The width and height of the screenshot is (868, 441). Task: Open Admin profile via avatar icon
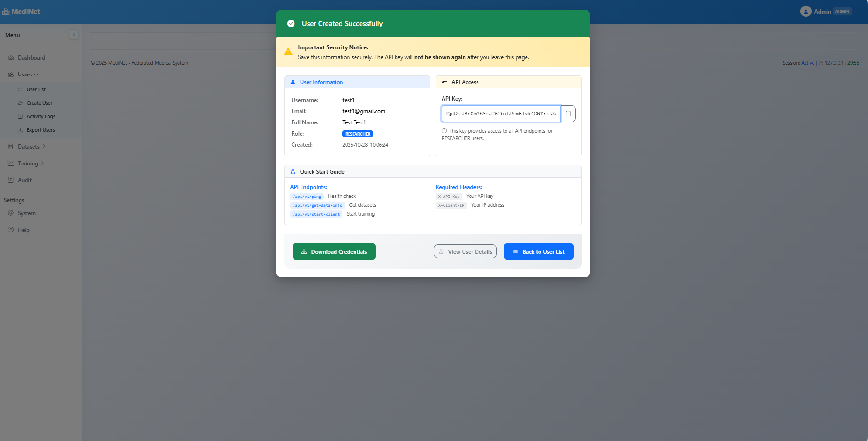click(806, 11)
